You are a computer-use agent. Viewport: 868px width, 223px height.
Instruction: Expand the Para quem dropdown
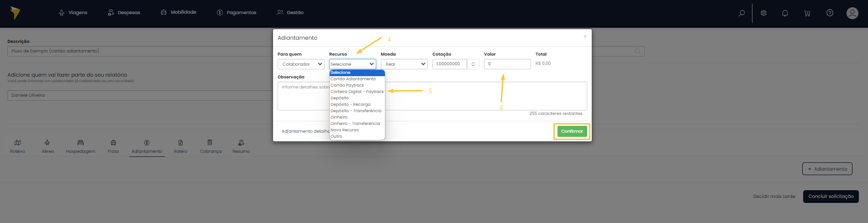[x=301, y=64]
